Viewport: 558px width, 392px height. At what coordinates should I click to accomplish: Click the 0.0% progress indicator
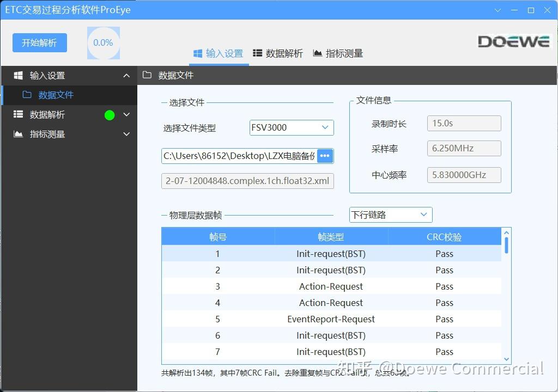(103, 42)
